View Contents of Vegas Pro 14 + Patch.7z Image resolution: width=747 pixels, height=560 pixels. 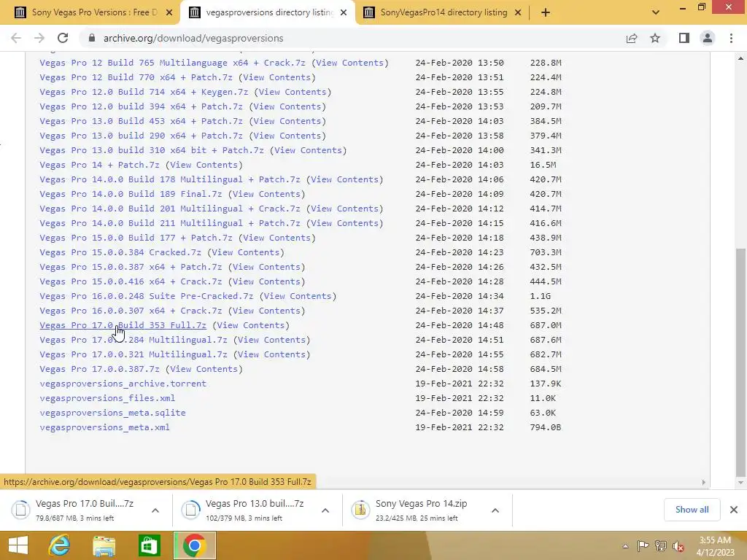point(204,165)
